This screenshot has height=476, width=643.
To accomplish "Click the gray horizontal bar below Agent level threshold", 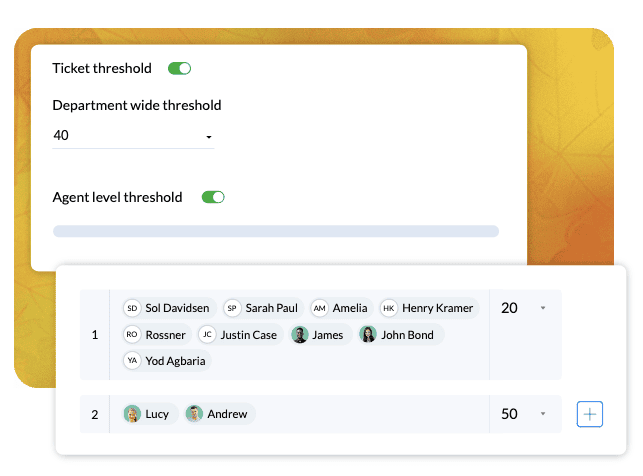I will 276,231.
